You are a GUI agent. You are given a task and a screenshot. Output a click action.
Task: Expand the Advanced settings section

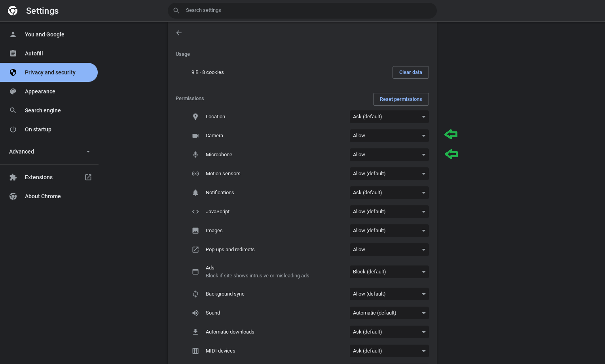point(49,152)
